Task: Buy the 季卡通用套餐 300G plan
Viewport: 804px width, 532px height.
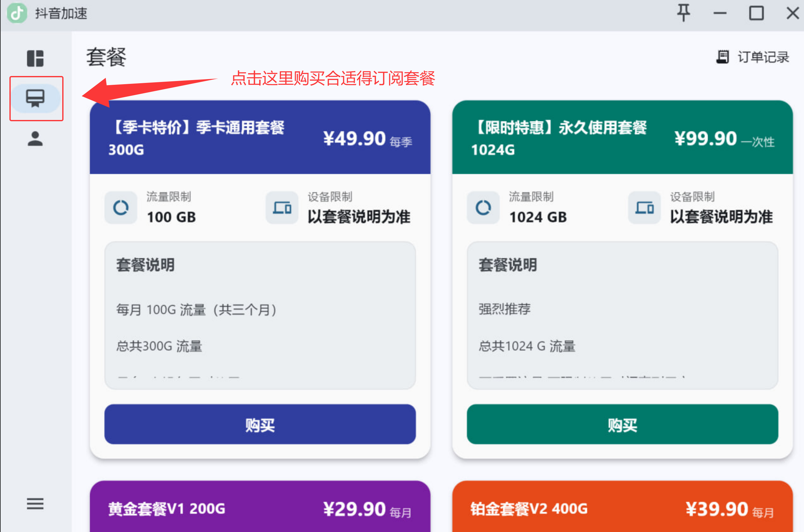Action: pos(260,424)
